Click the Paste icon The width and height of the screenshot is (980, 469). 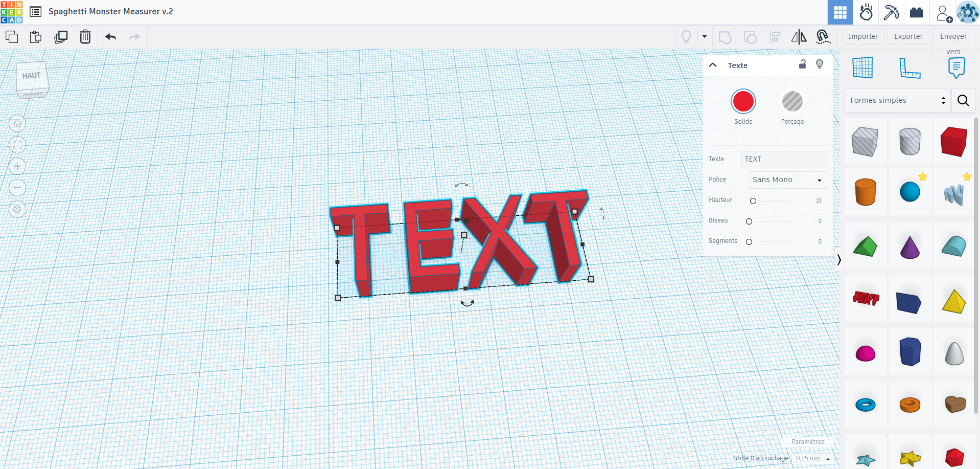click(x=36, y=37)
